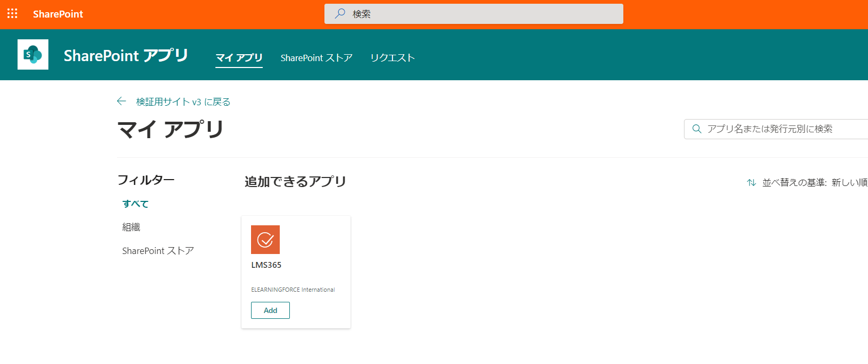Go back via 検証用サイト v3 に戻る link
This screenshot has width=868, height=364.
[183, 101]
